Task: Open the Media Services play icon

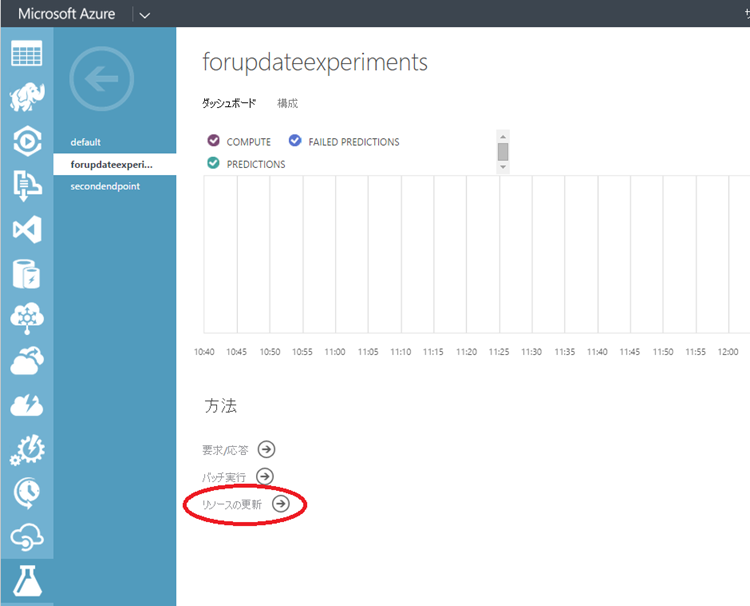Action: coord(27,141)
